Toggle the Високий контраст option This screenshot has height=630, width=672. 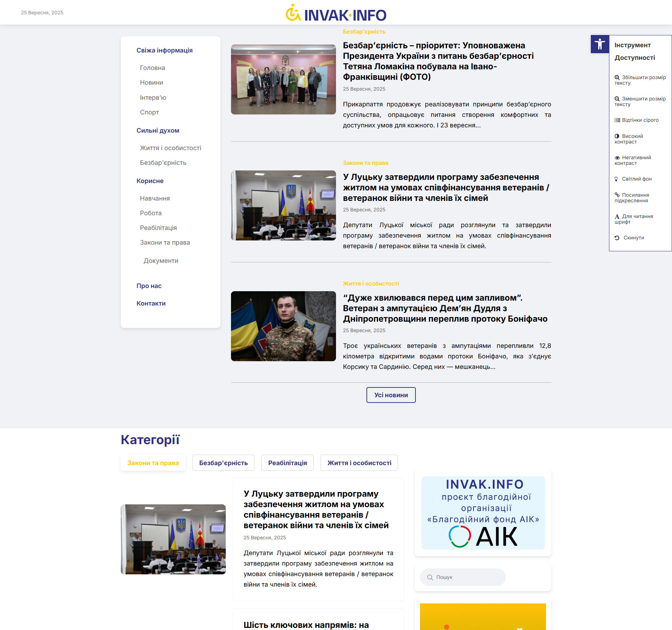coord(629,139)
